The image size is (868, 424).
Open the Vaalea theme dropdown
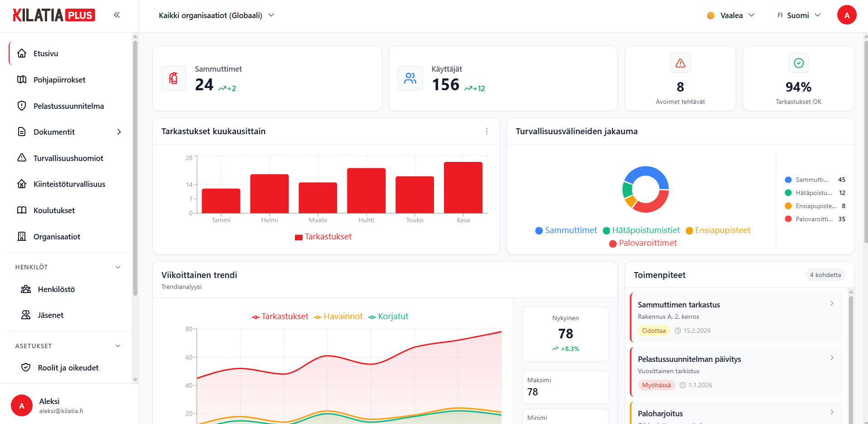click(731, 15)
